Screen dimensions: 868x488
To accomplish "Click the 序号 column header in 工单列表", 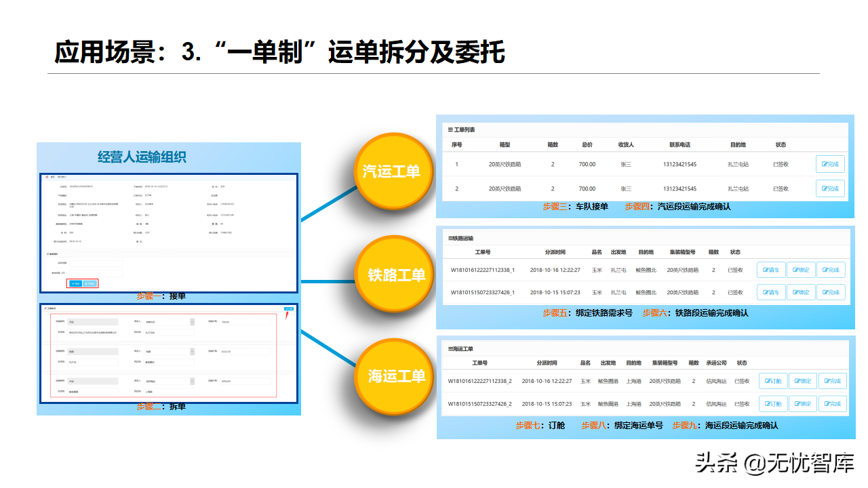I will click(x=456, y=144).
